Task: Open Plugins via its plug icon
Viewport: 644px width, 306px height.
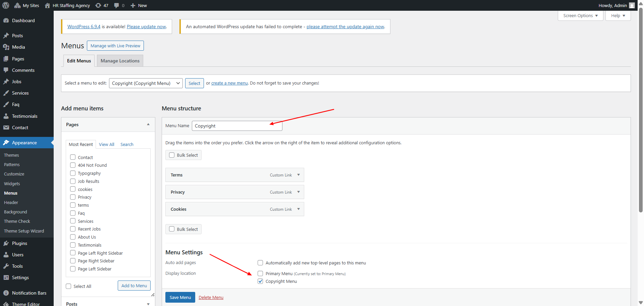Action: (6, 243)
